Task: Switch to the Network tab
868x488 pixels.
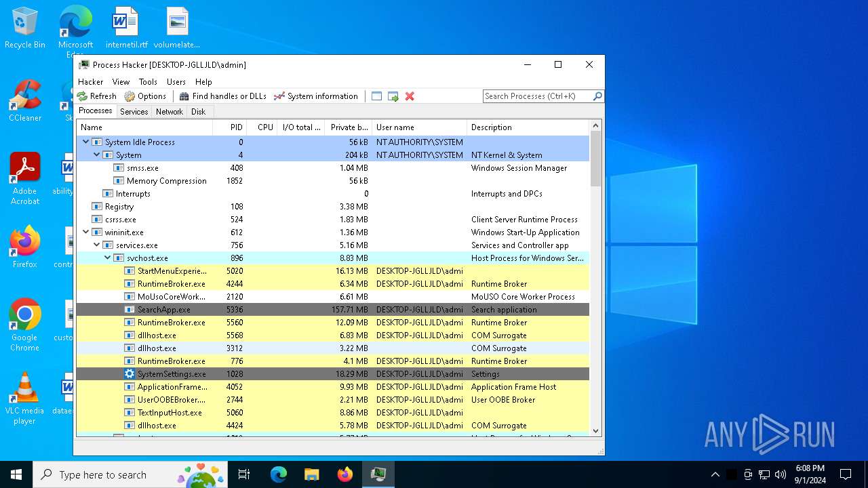Action: pos(170,112)
